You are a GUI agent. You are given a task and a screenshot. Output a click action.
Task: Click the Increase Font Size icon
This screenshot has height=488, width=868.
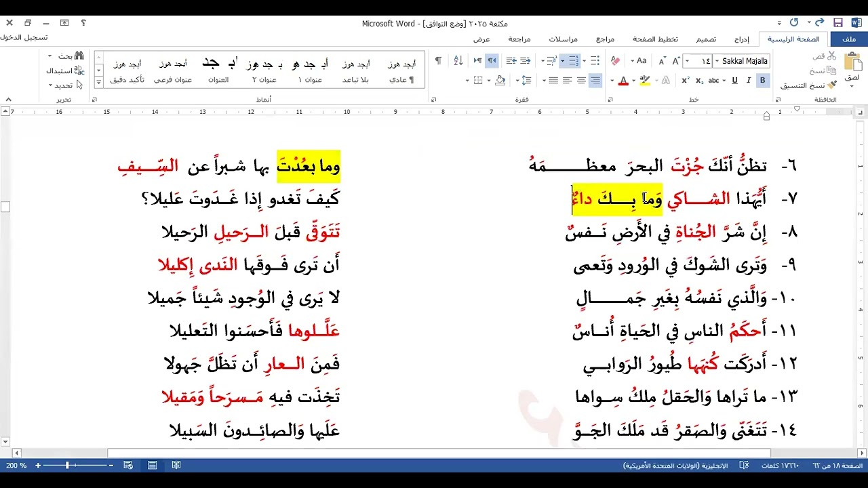point(676,61)
